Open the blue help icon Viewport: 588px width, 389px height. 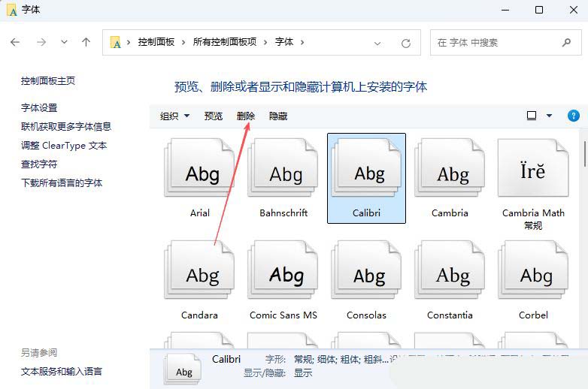[574, 116]
